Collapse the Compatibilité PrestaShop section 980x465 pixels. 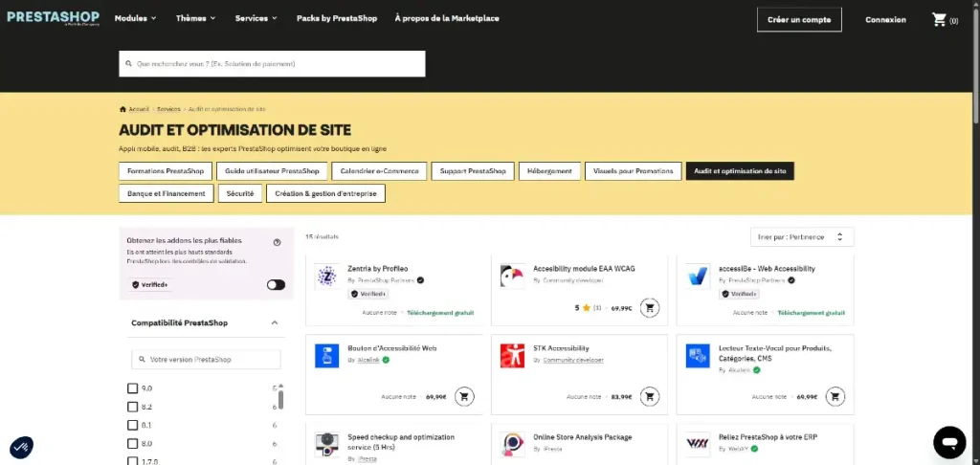275,323
